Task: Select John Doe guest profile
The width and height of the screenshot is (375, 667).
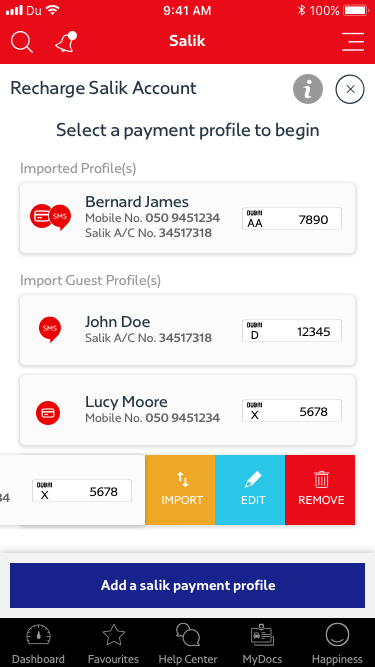Action: click(x=188, y=330)
